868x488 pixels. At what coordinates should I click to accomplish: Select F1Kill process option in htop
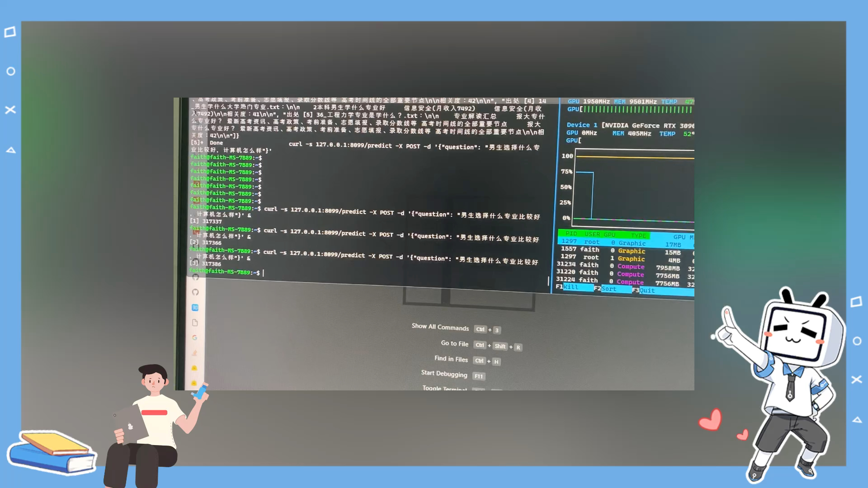click(x=570, y=290)
